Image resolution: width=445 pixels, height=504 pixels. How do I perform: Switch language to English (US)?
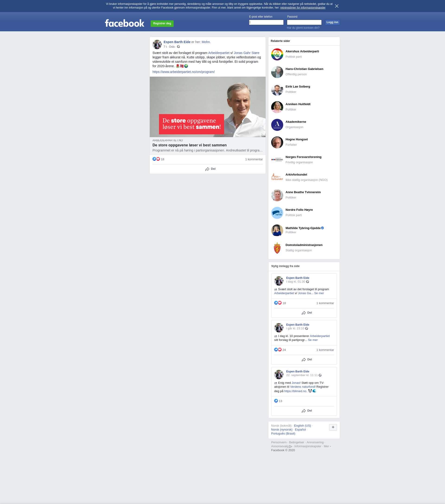click(x=302, y=425)
